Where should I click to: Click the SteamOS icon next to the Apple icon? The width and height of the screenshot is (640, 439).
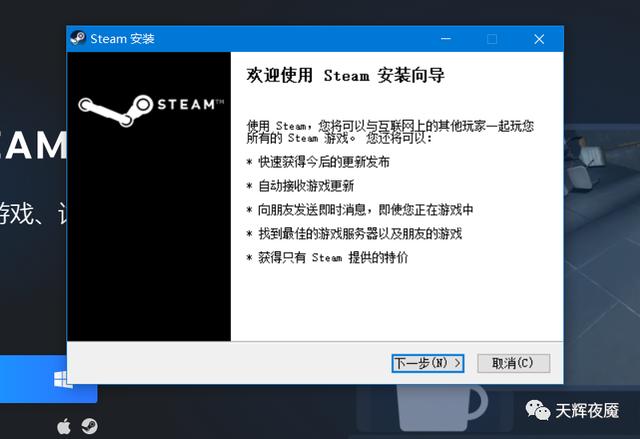89,426
